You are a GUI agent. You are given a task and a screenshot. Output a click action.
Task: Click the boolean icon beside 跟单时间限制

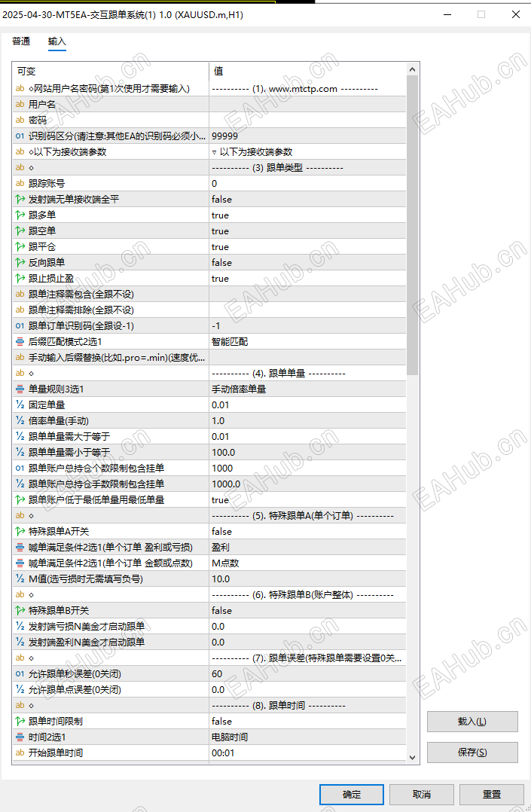pos(20,721)
